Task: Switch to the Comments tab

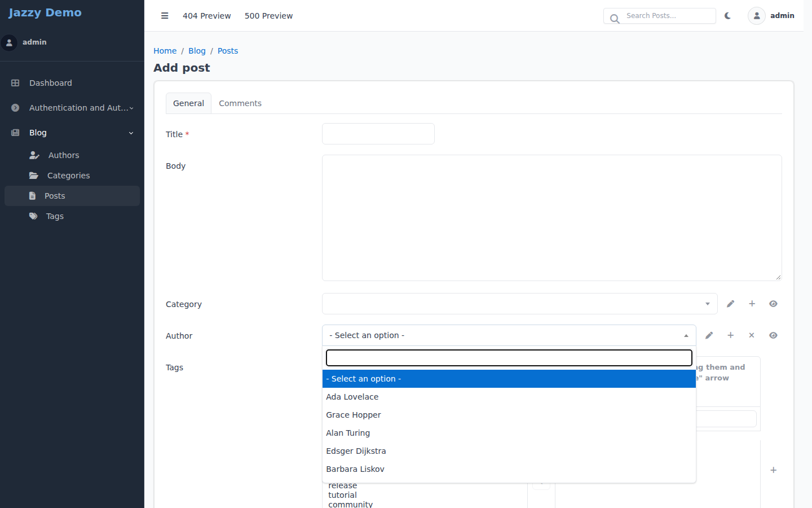Action: (240, 103)
